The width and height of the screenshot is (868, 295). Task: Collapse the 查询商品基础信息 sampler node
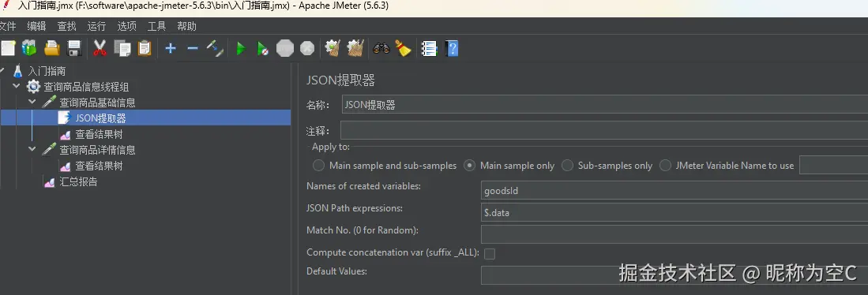click(x=32, y=103)
